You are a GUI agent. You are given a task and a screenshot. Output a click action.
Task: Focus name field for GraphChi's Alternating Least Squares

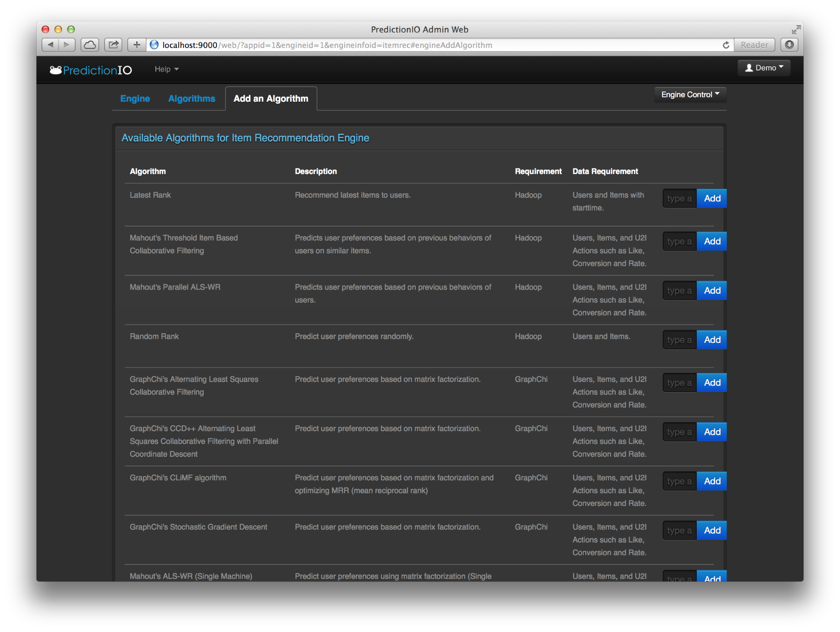[679, 382]
